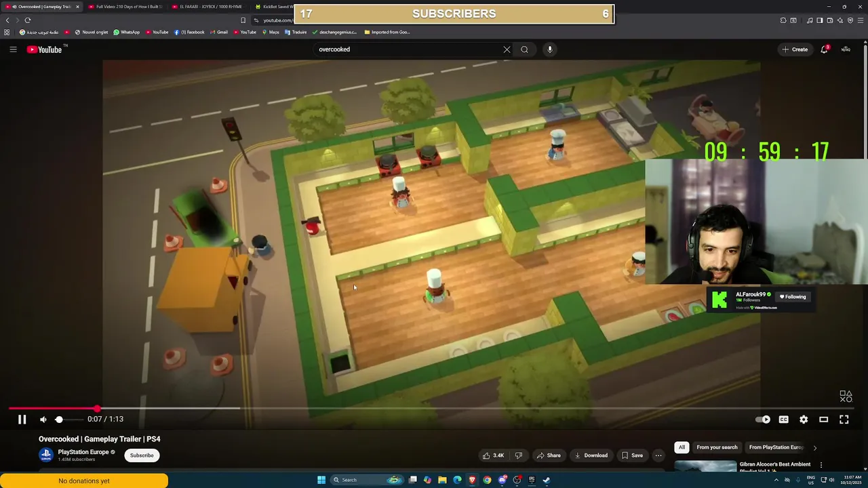
Task: Open more actions three-dot menu
Action: [x=658, y=455]
